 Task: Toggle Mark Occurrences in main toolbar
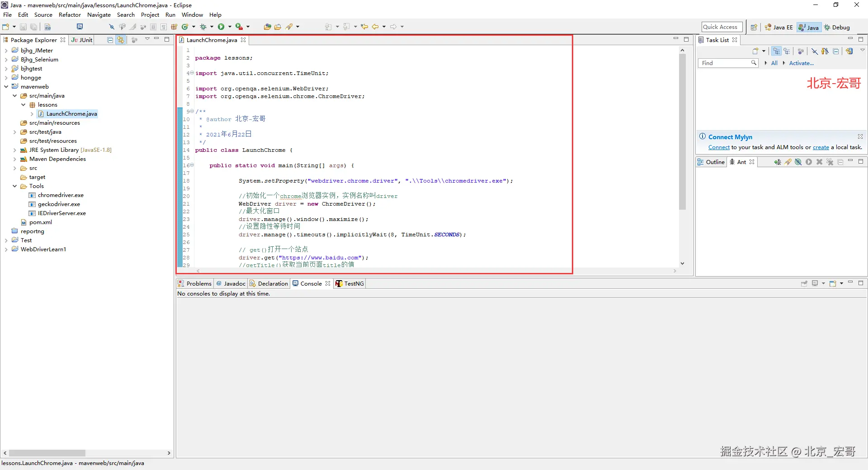click(x=132, y=27)
